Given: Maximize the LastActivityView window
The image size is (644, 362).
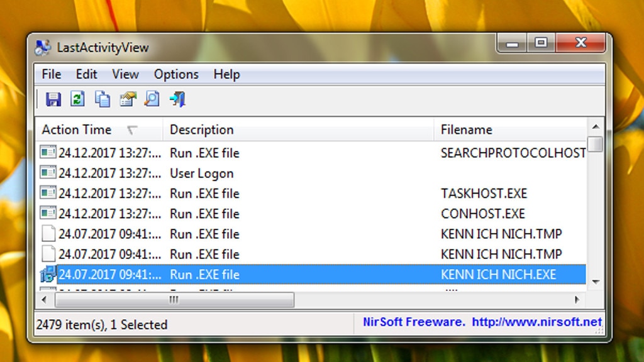Looking at the screenshot, I should coord(541,43).
